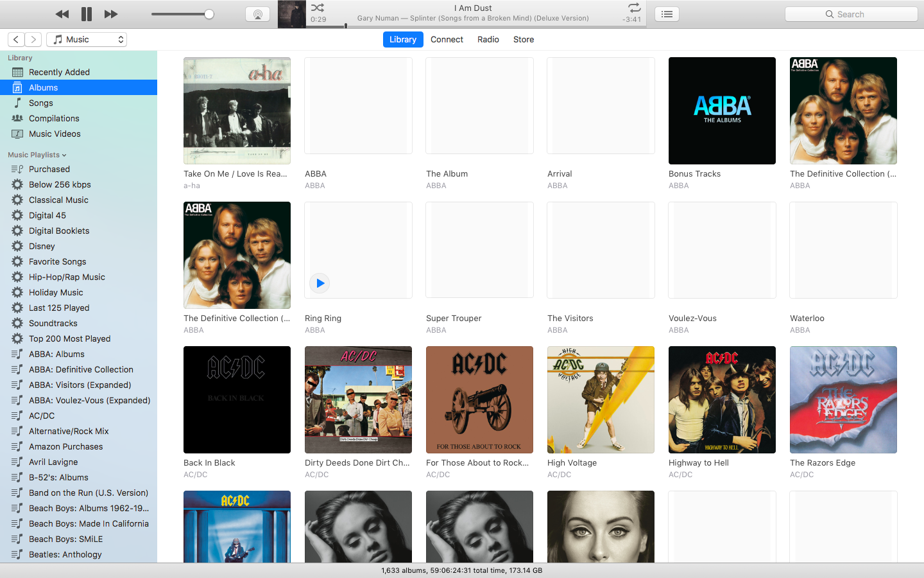This screenshot has width=924, height=578.
Task: Open the Amazon Purchases playlist
Action: [x=78, y=446]
